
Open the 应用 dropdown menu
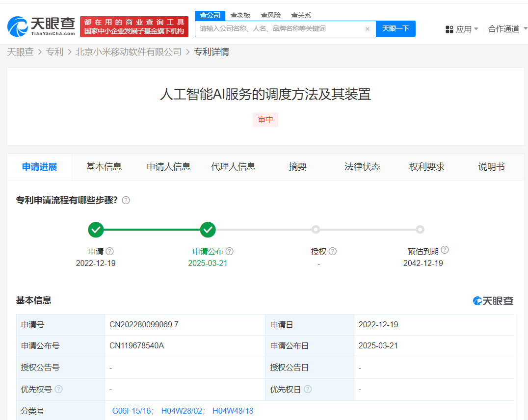coord(462,29)
